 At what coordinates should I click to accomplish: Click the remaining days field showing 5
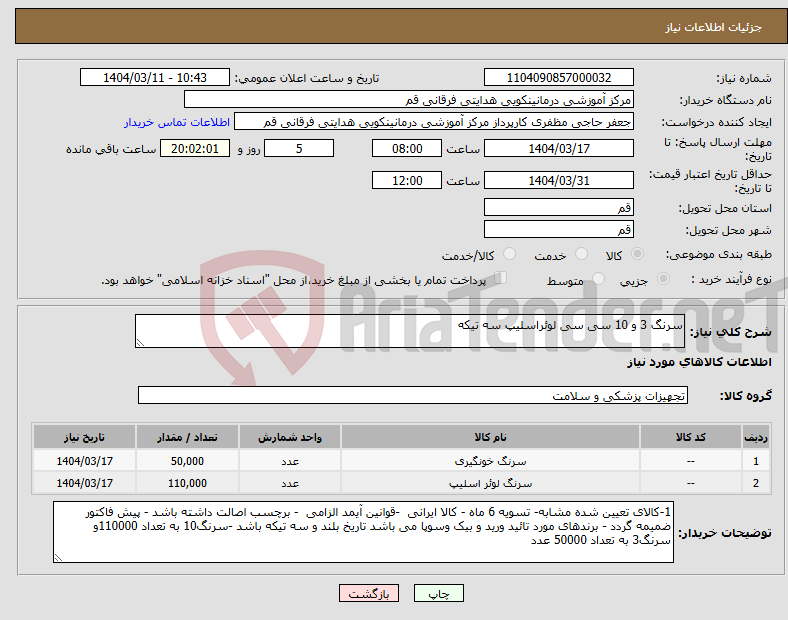[x=299, y=148]
